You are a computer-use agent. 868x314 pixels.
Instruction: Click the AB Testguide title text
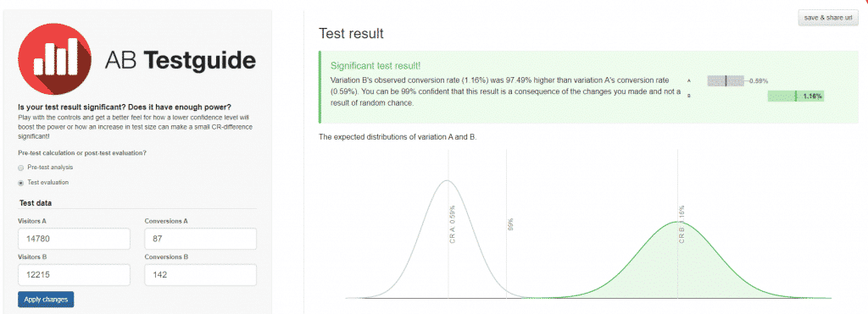pyautogui.click(x=181, y=60)
